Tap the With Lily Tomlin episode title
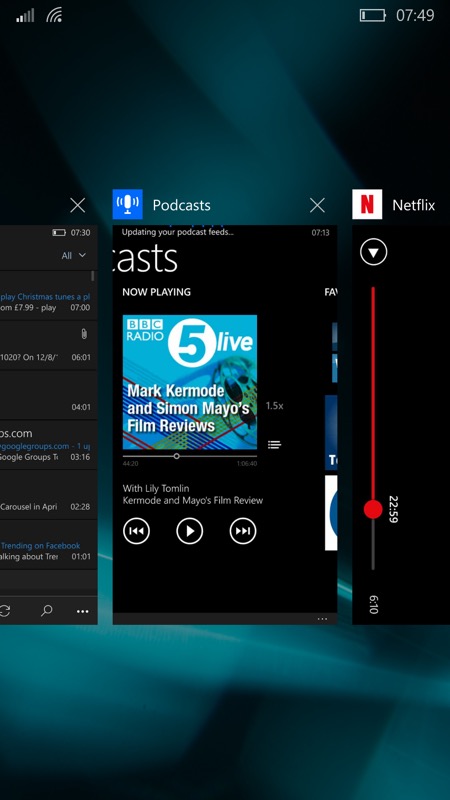Viewport: 450px width, 800px height. pyautogui.click(x=156, y=489)
